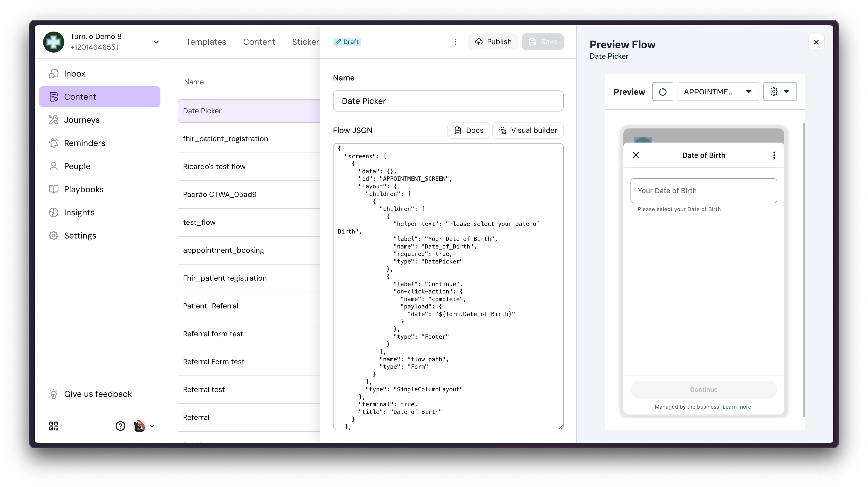This screenshot has width=868, height=487.
Task: Click the QR code icon in the sidebar footer
Action: [54, 426]
